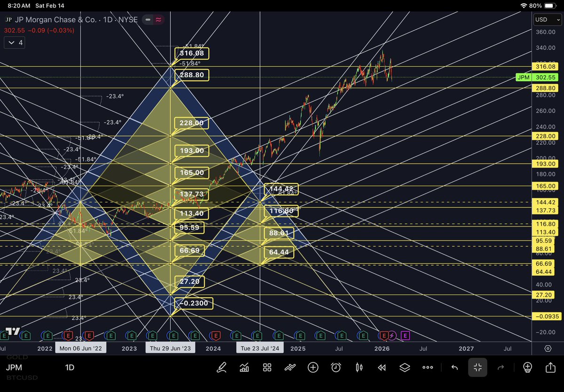Redo action with forward arrow
This screenshot has height=392, width=564.
pos(500,367)
